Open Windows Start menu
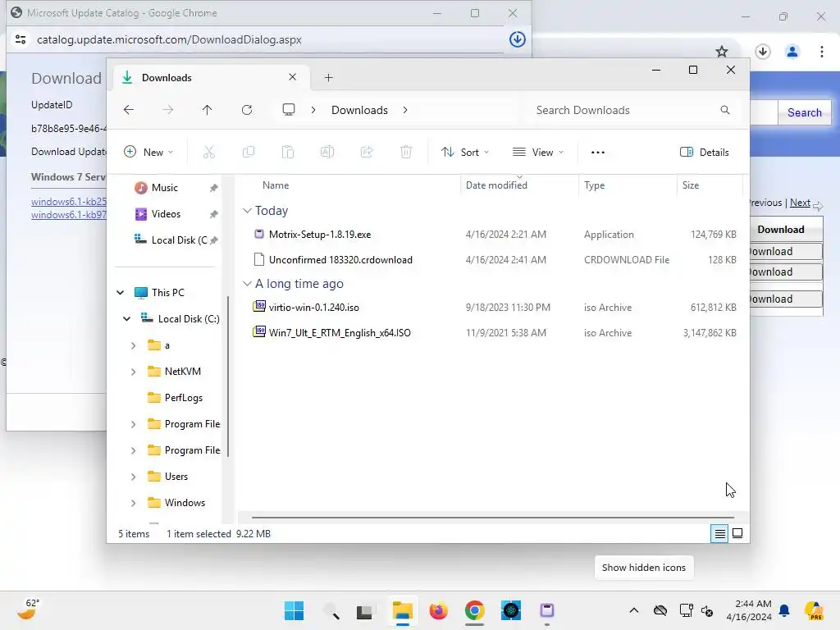Screen dimensions: 840x630 point(294,610)
